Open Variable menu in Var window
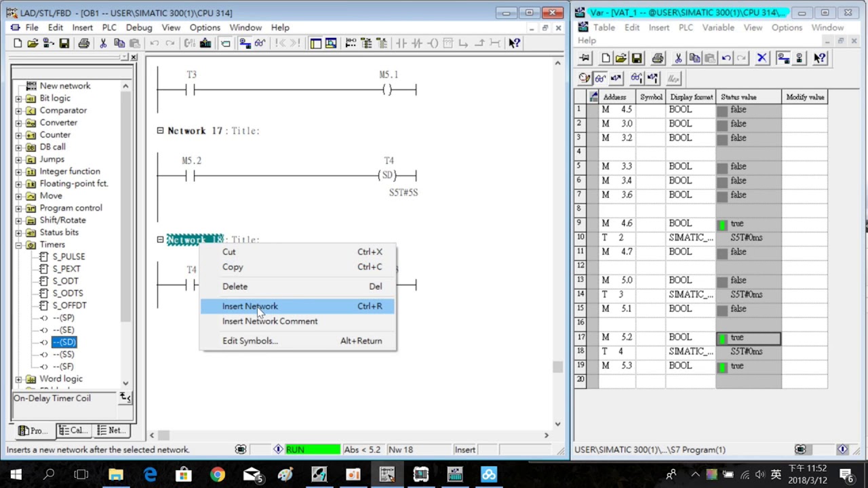The height and width of the screenshot is (488, 868). click(718, 28)
